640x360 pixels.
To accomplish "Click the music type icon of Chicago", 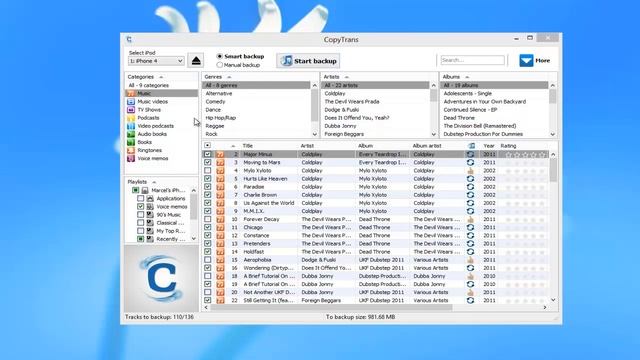I will coord(220,227).
